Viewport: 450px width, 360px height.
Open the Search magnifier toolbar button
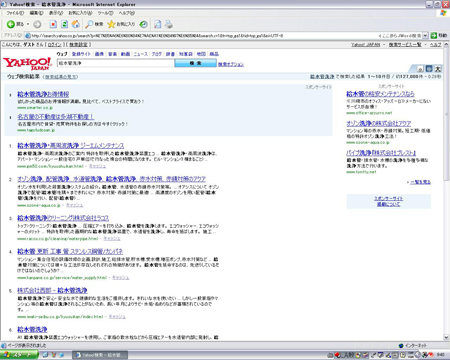click(x=94, y=24)
